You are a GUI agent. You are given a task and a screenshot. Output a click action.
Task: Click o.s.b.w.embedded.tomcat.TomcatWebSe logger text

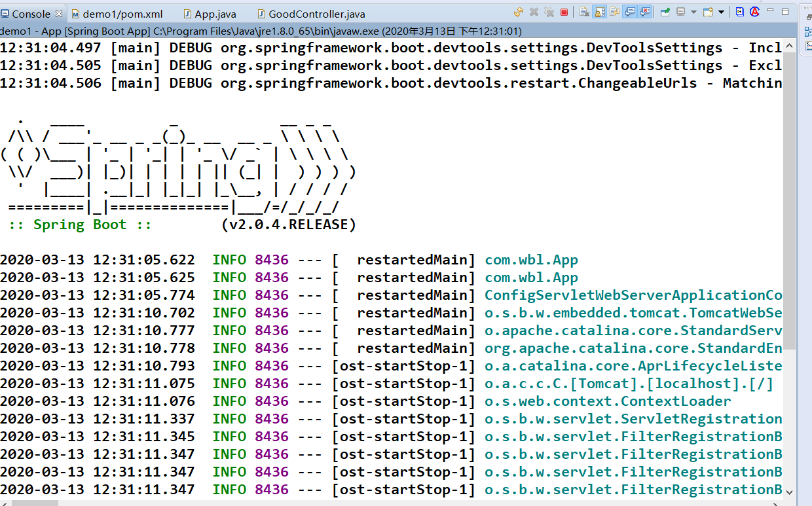[x=633, y=313]
